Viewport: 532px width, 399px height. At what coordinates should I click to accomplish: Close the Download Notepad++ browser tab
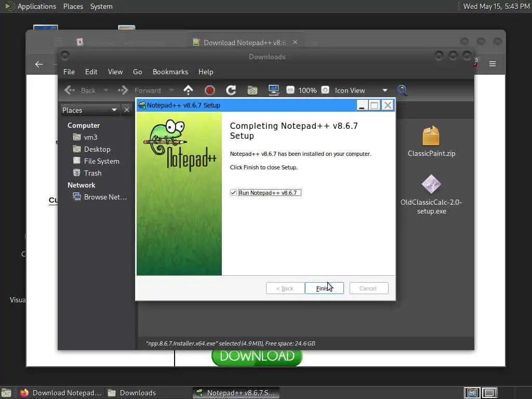pos(295,42)
